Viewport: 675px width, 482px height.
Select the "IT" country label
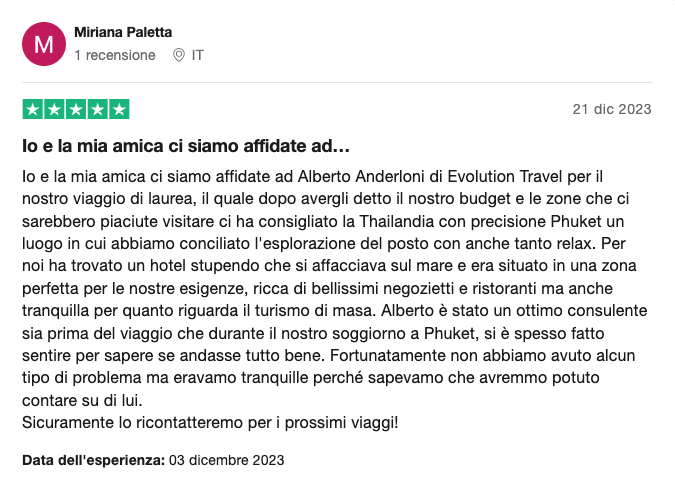[x=198, y=55]
